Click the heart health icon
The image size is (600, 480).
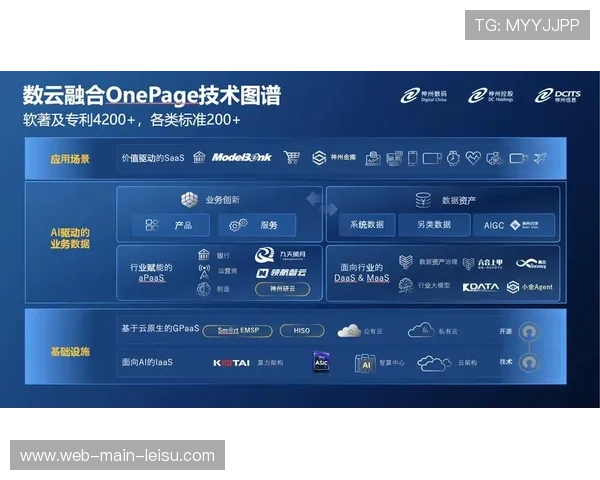pyautogui.click(x=473, y=158)
